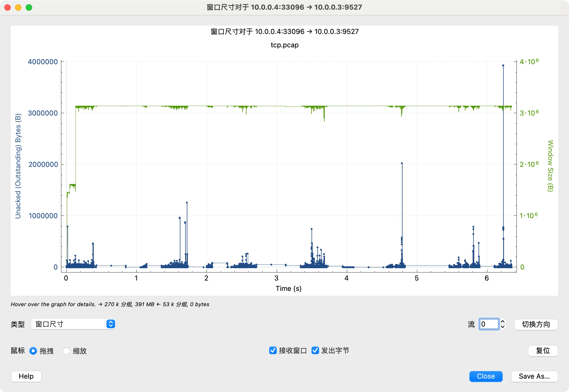
Task: Click Save As... to export graph
Action: [534, 376]
